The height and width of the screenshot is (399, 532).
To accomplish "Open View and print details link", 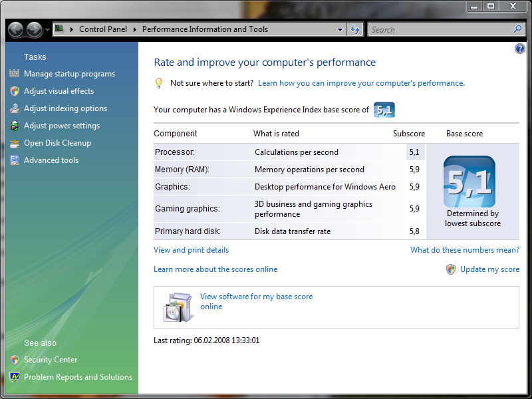I will pyautogui.click(x=192, y=250).
